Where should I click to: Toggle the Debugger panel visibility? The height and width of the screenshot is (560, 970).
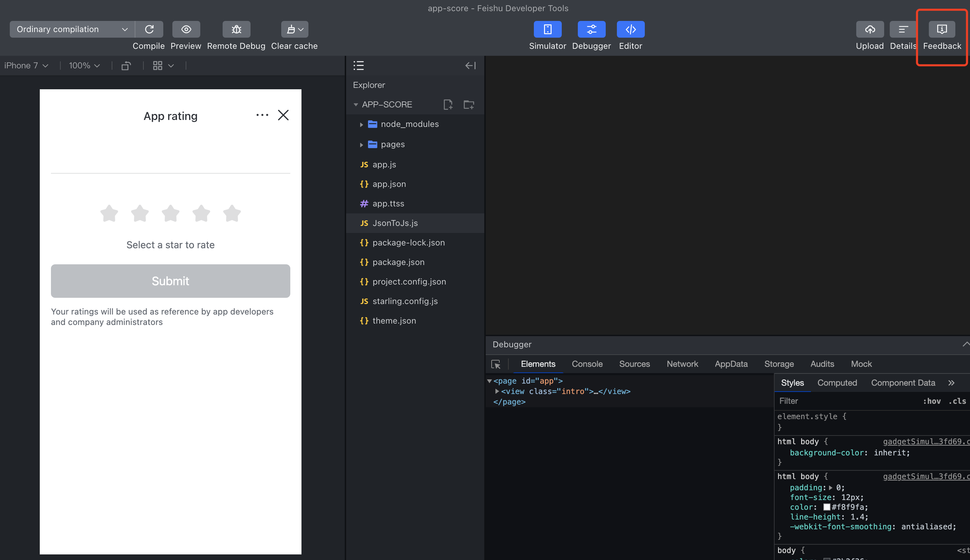[591, 29]
